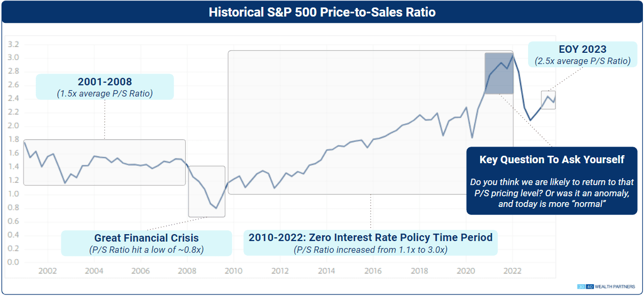Click the EOY 2023 annotation box
This screenshot has width=644, height=296.
(x=583, y=55)
